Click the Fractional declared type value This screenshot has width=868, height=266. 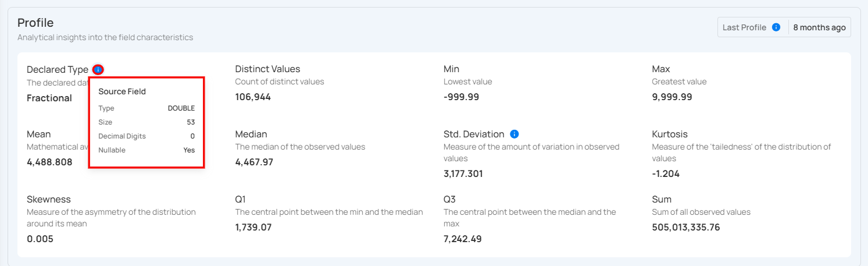coord(49,98)
